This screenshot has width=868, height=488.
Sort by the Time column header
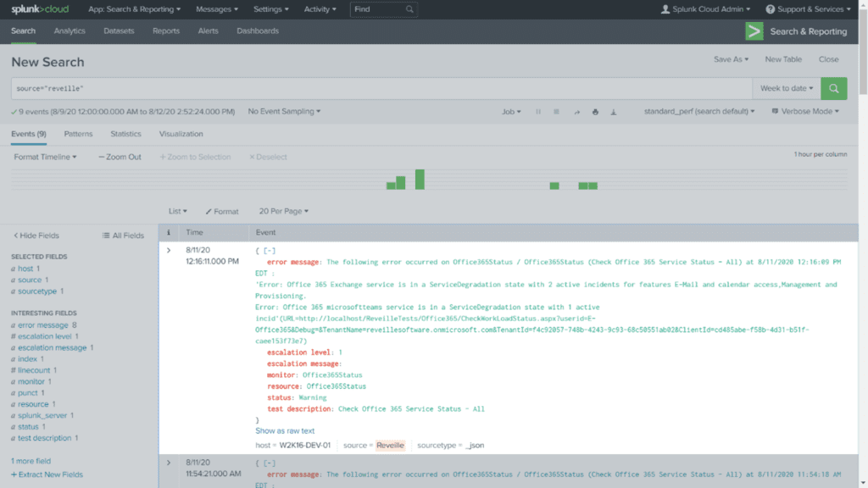click(x=194, y=233)
